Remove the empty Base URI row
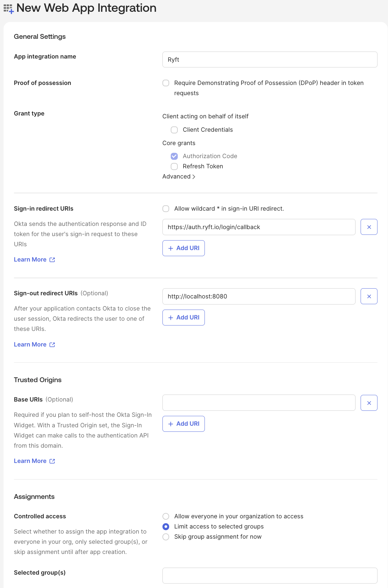This screenshot has width=388, height=588. (369, 403)
